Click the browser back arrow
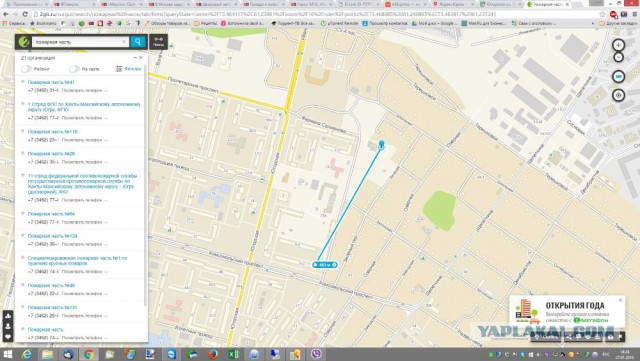 coord(6,14)
